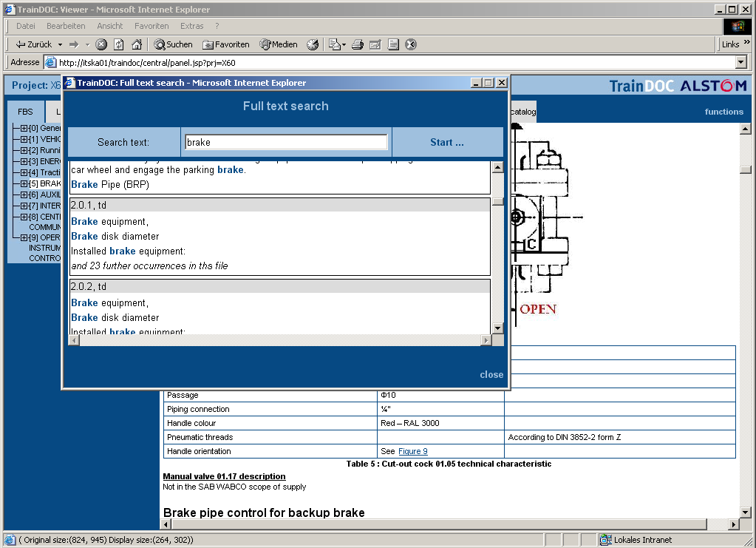Open the back button history dropdown arrow
The width and height of the screenshot is (756, 548).
(x=61, y=44)
